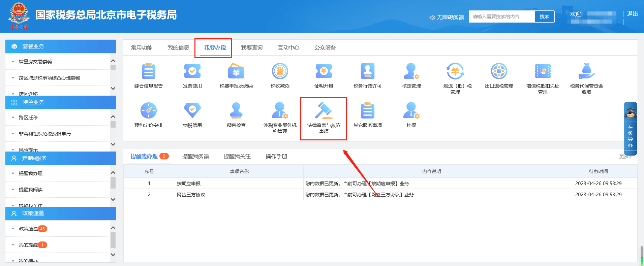Open 增值税抵扣凭证管理 icon
644x266 pixels.
coord(543,71)
